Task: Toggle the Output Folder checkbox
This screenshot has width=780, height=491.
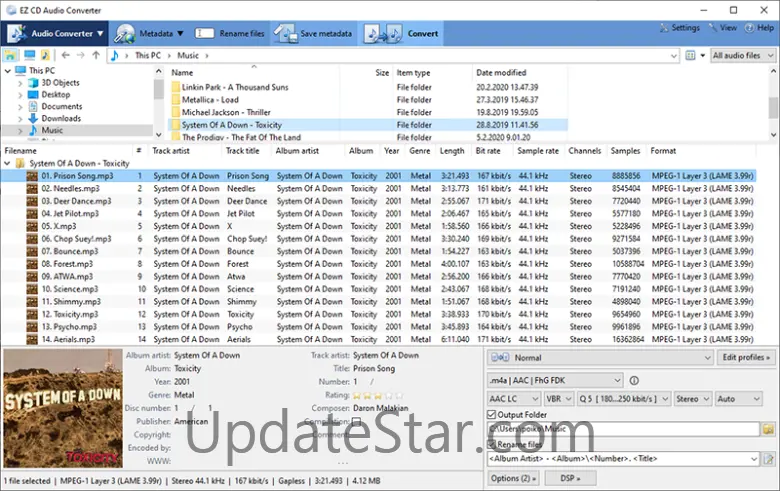Action: (x=491, y=414)
